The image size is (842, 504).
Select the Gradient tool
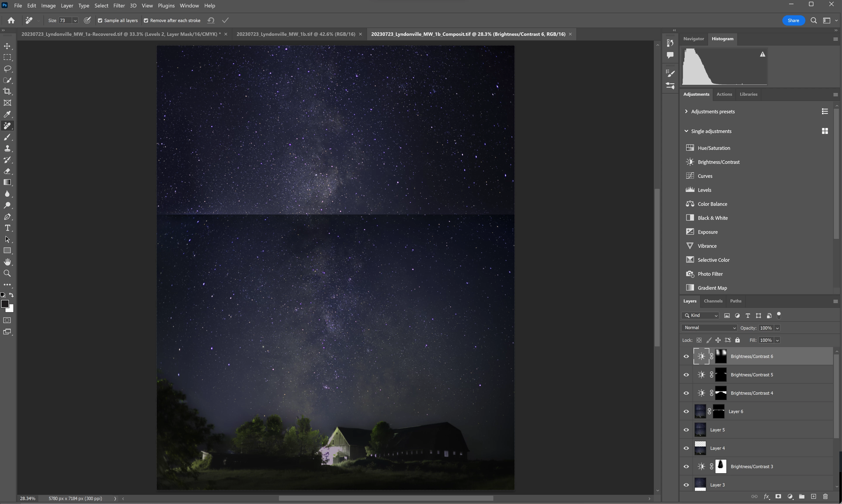pyautogui.click(x=7, y=182)
